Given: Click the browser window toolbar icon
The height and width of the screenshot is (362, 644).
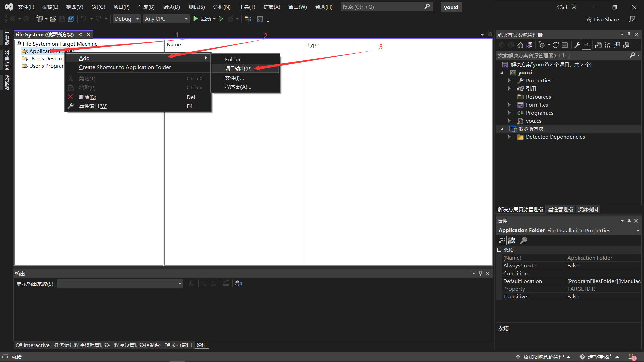Looking at the screenshot, I should 260,19.
